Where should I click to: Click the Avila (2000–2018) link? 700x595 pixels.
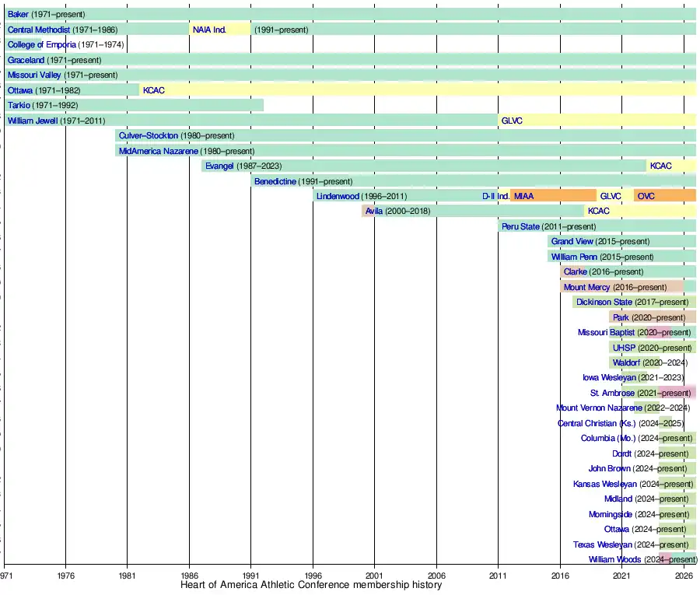[x=376, y=211]
